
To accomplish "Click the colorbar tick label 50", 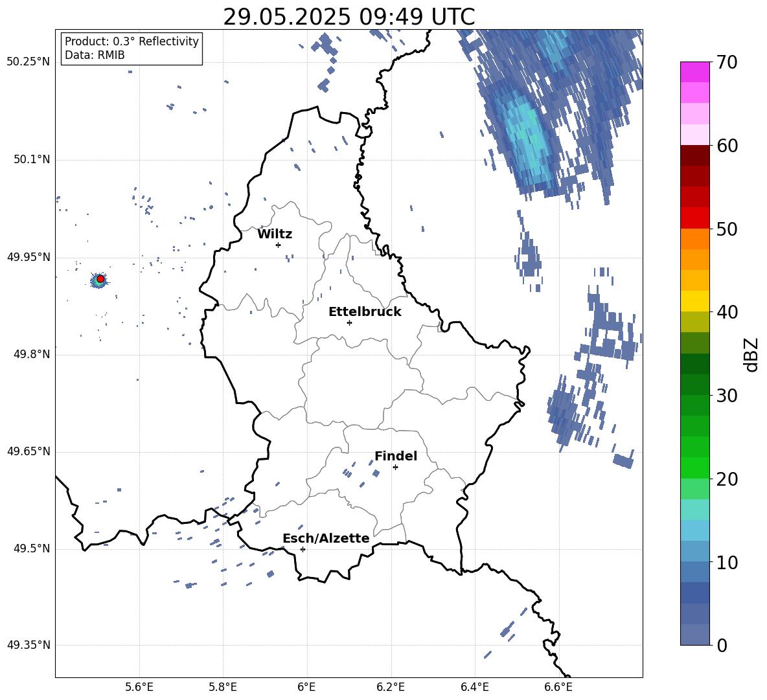I will (727, 229).
